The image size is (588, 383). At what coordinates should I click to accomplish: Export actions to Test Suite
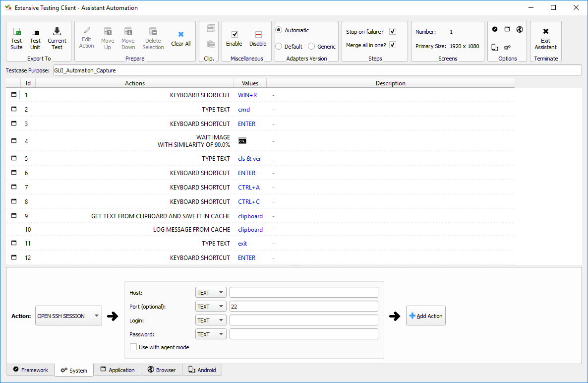16,39
